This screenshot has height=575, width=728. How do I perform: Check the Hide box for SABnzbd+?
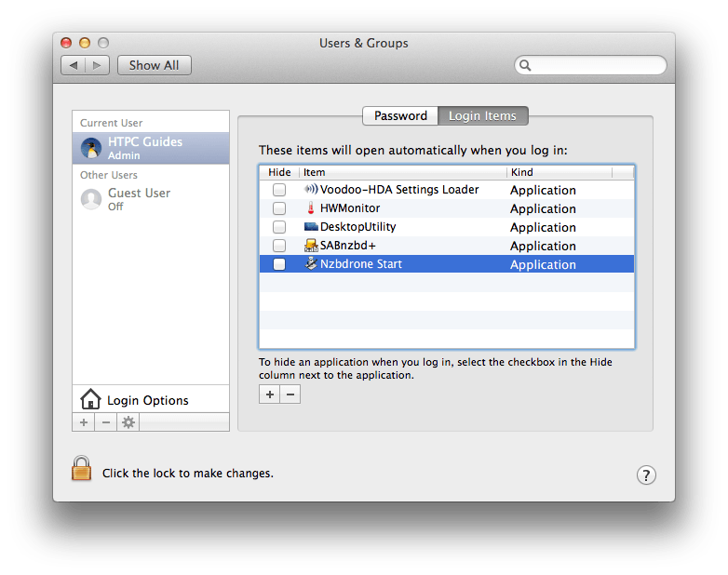pyautogui.click(x=279, y=246)
